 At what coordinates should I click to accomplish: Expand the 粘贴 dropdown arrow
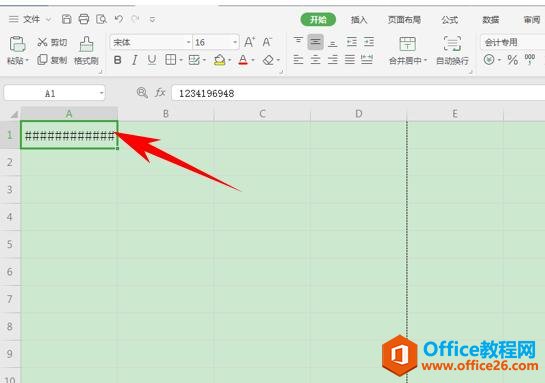(x=27, y=60)
